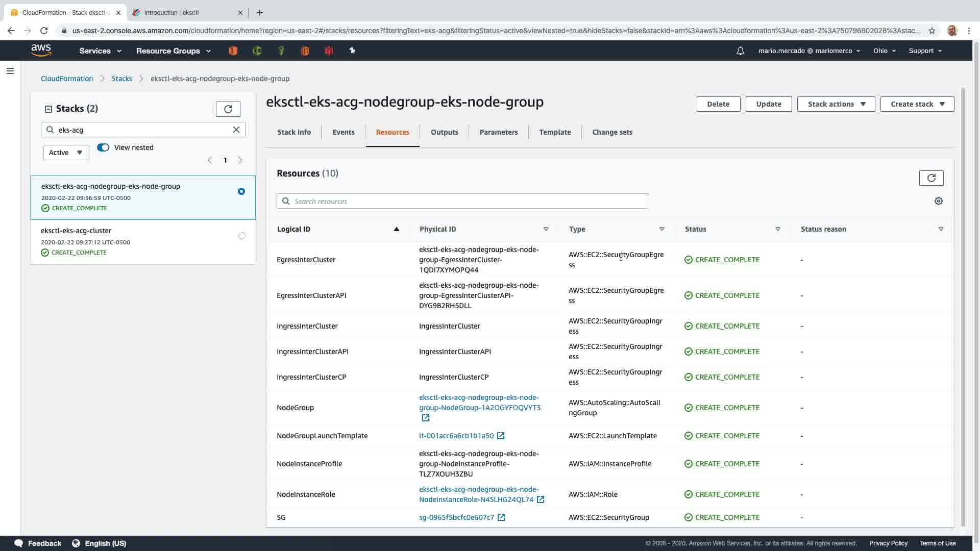
Task: Switch to the Events tab
Action: coord(343,132)
